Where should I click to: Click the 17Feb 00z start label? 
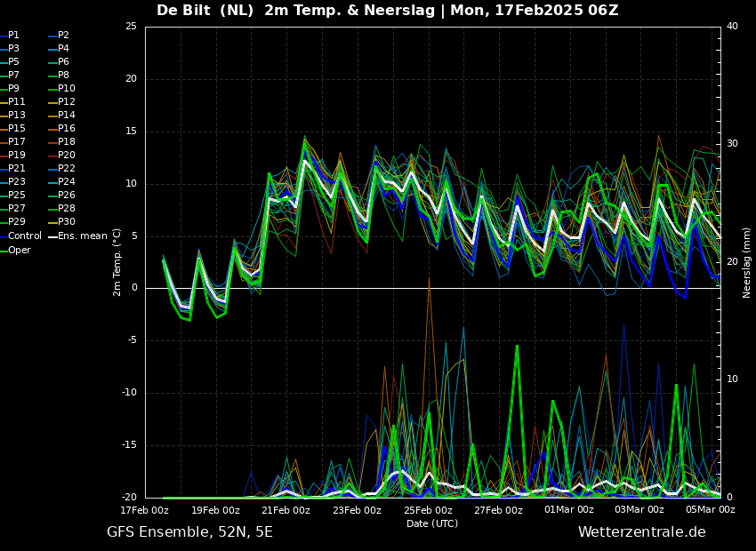point(145,510)
